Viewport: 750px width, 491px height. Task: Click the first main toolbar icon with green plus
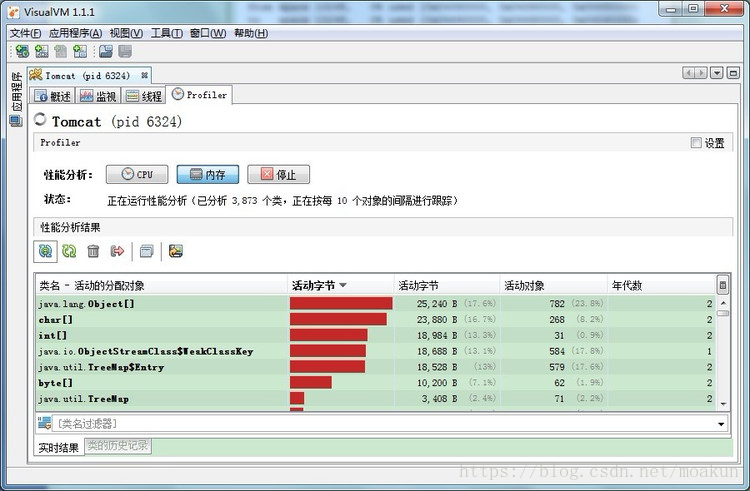tap(22, 51)
